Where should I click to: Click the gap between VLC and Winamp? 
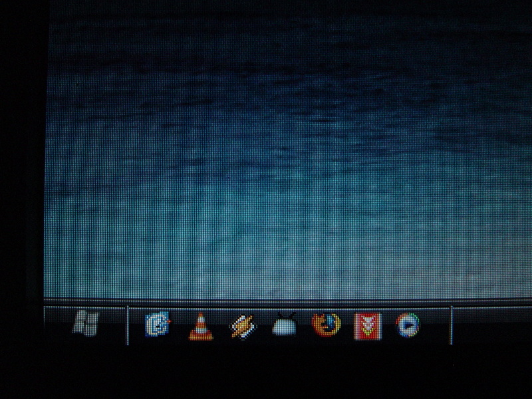tap(221, 326)
